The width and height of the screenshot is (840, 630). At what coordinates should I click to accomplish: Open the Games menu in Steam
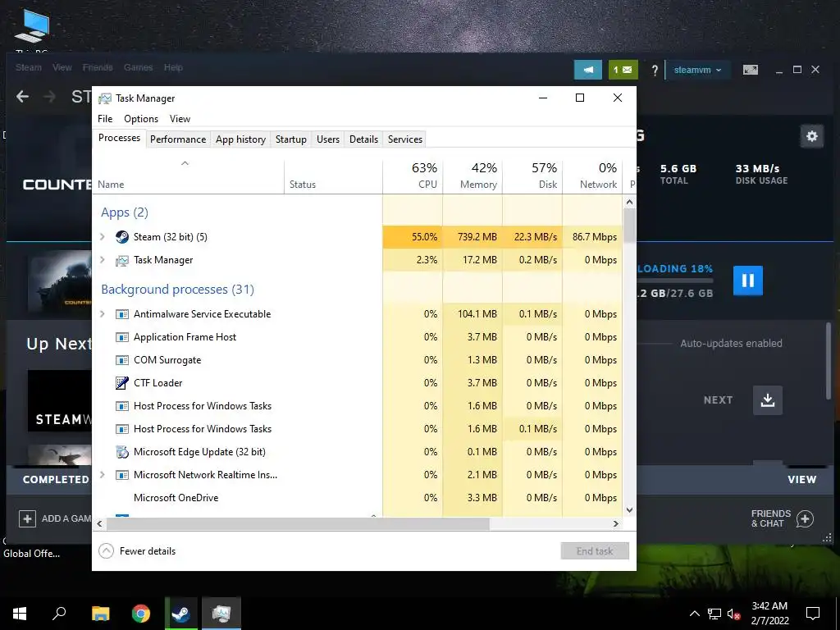(x=138, y=67)
